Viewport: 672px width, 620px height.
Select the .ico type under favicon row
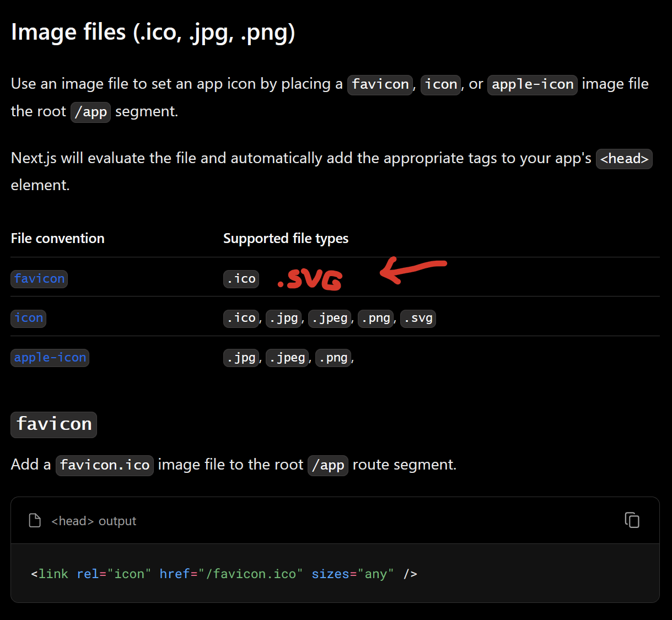coord(241,278)
